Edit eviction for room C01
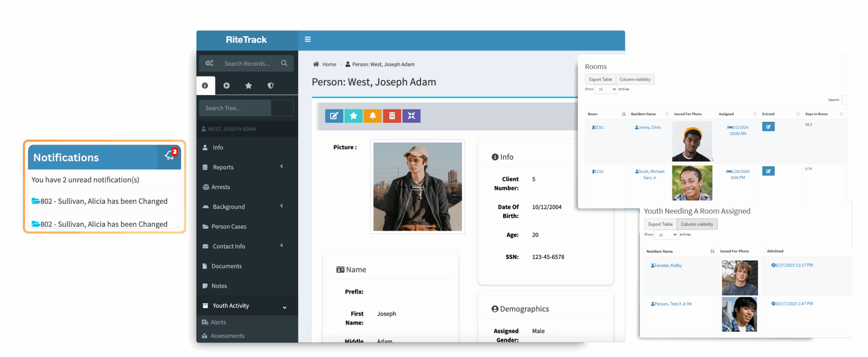The width and height of the screenshot is (868, 357). pos(768,127)
